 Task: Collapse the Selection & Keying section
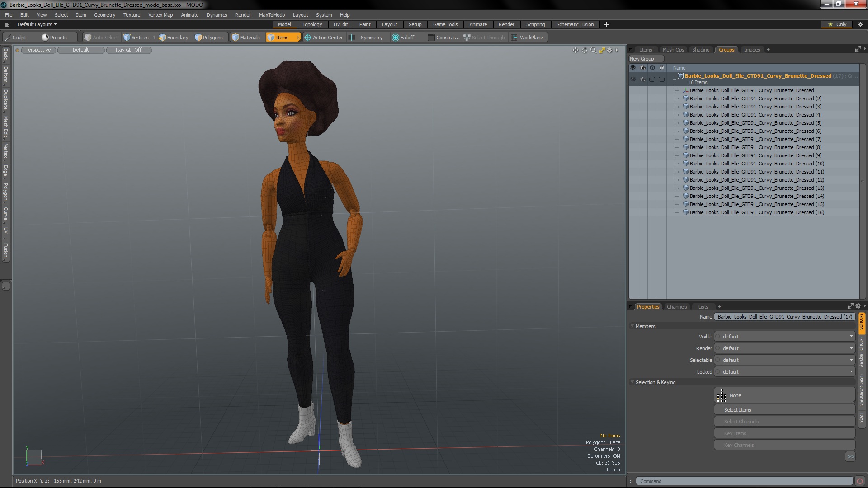632,382
